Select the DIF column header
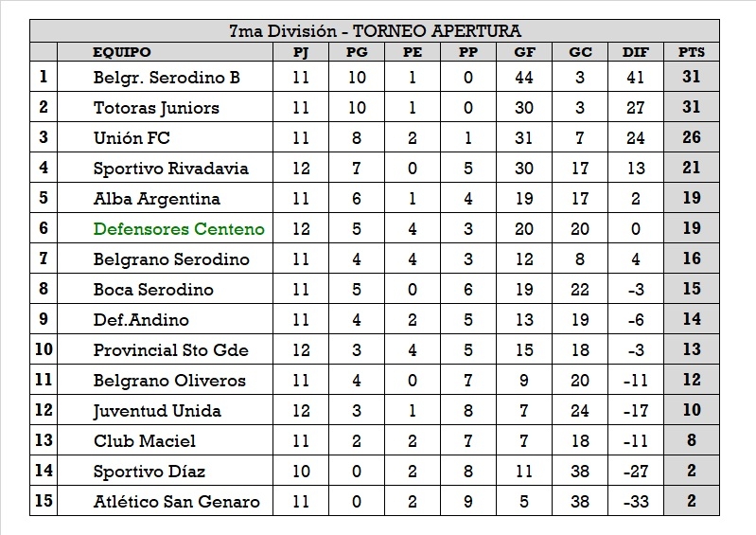This screenshot has height=535, width=756. click(x=636, y=52)
